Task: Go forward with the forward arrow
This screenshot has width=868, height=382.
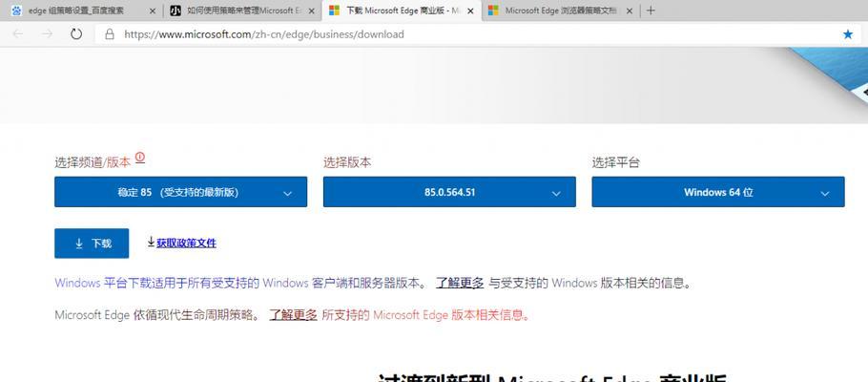Action: click(48, 34)
